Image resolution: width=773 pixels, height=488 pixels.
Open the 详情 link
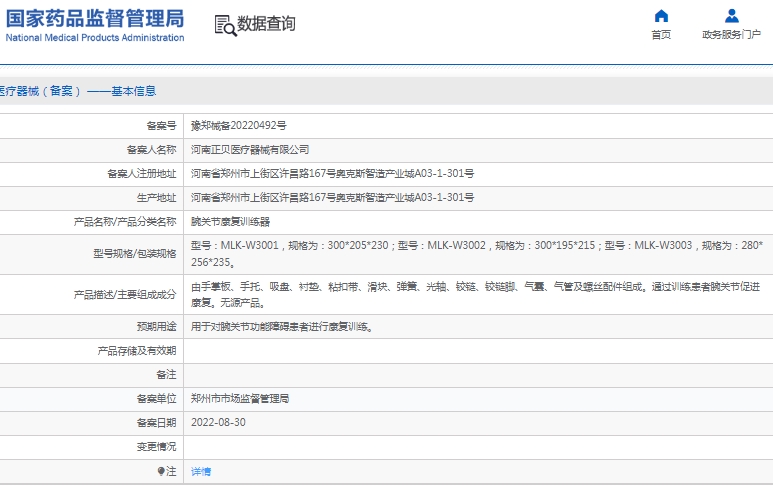tap(201, 472)
